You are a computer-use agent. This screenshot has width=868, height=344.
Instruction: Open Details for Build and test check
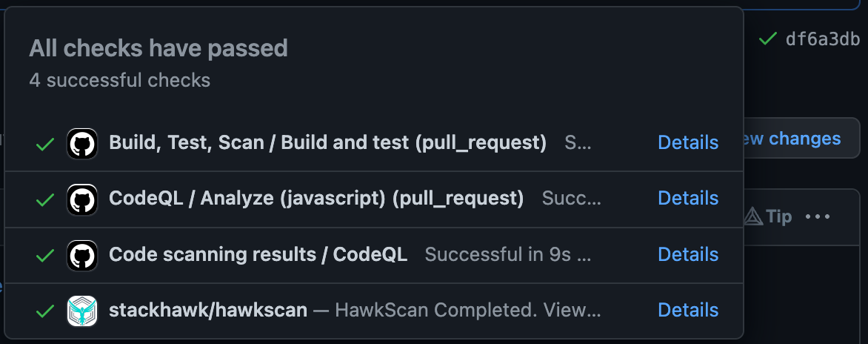click(688, 143)
